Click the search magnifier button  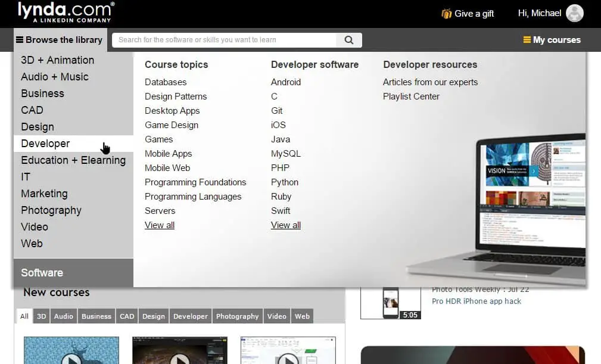(x=349, y=40)
